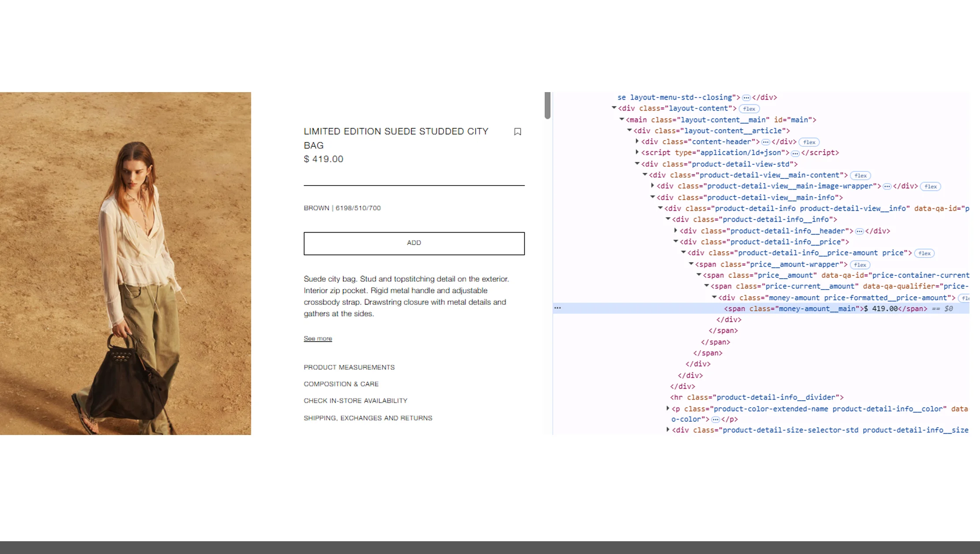Viewport: 980px width, 554px height.
Task: Toggle flex badge on main-image-wrapper div
Action: point(931,186)
